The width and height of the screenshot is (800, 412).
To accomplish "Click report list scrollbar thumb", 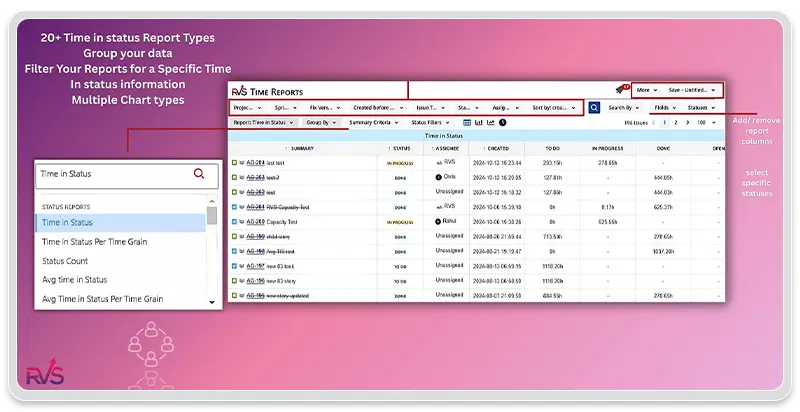I will tap(212, 215).
